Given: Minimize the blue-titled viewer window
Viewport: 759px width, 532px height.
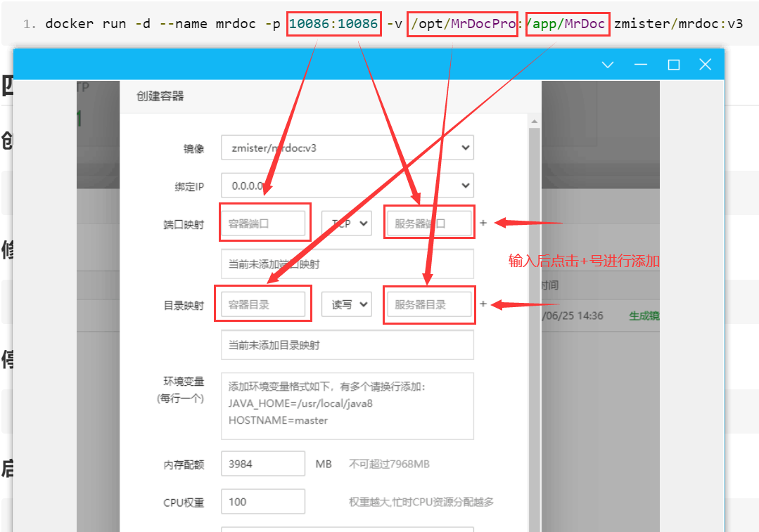Looking at the screenshot, I should coord(640,65).
